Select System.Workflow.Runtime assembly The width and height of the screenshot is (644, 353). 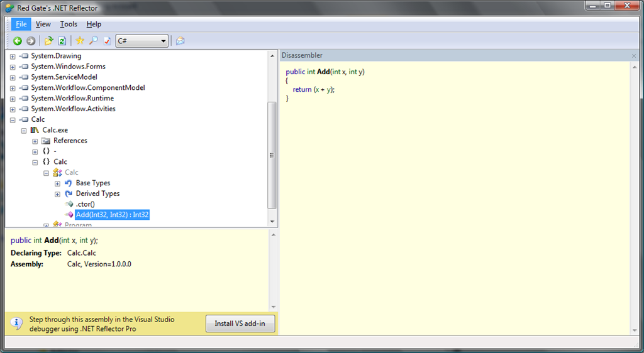click(x=72, y=99)
